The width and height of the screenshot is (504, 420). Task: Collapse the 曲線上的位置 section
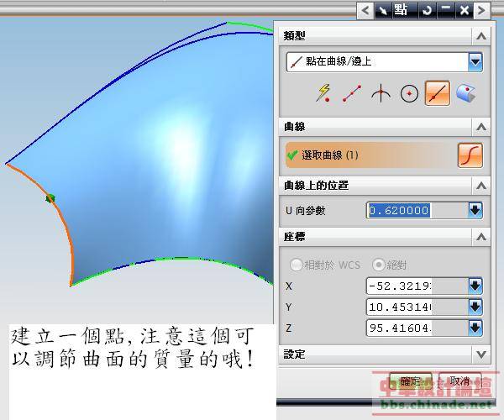point(481,186)
